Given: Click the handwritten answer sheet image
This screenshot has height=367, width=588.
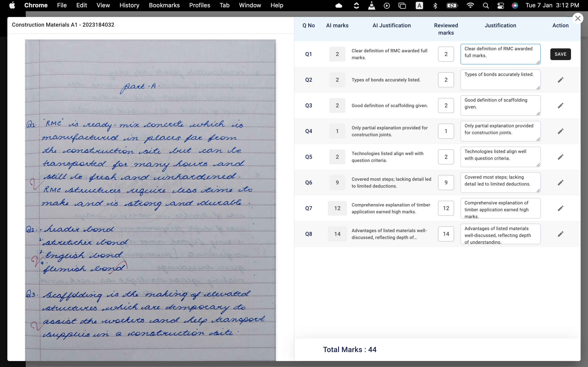Looking at the screenshot, I should (150, 199).
